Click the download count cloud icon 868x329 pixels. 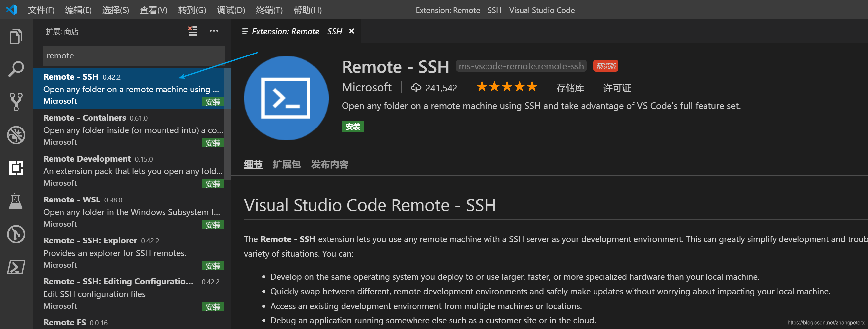pyautogui.click(x=416, y=88)
